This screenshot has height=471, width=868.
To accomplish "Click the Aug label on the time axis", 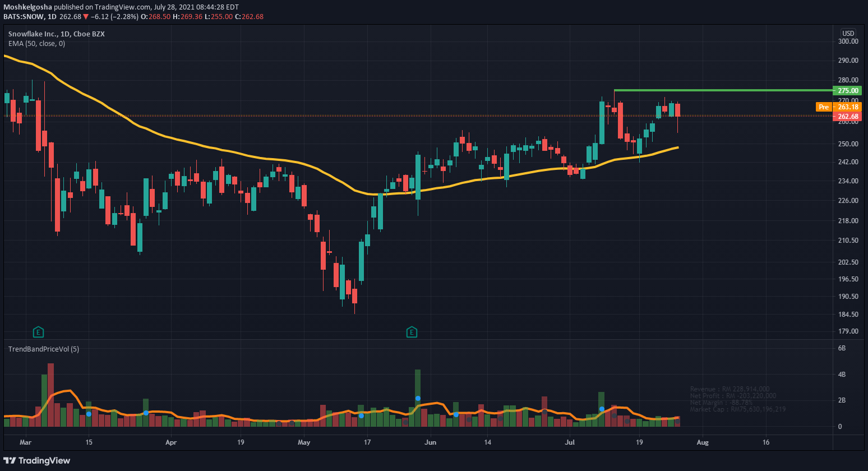I will 703,442.
